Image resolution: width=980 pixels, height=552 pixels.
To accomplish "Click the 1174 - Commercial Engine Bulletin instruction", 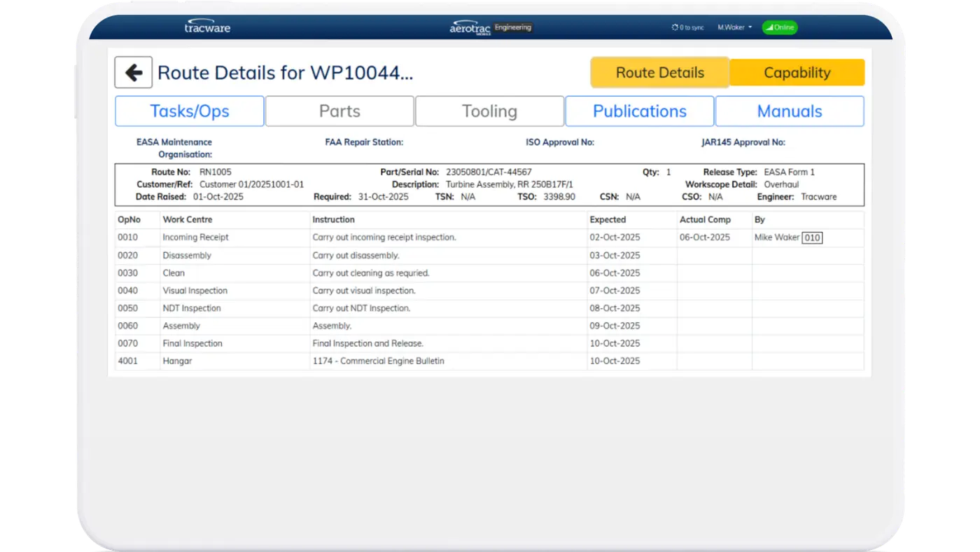I will pos(378,361).
